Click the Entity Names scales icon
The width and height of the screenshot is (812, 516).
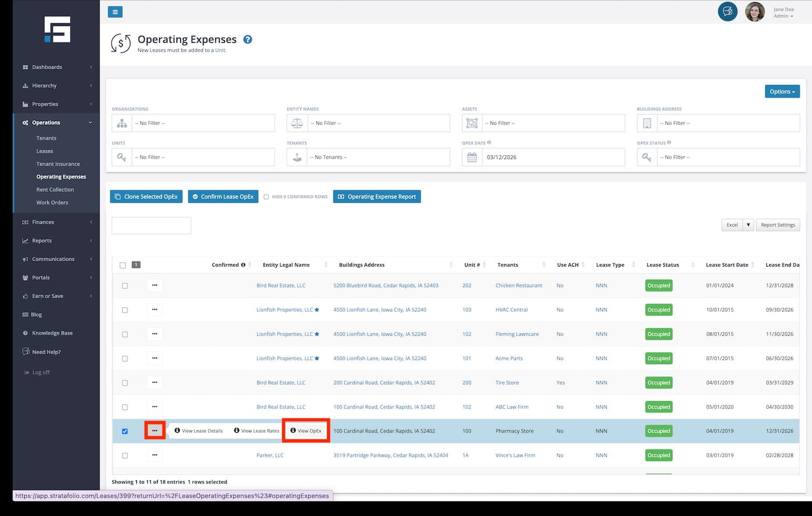point(297,123)
